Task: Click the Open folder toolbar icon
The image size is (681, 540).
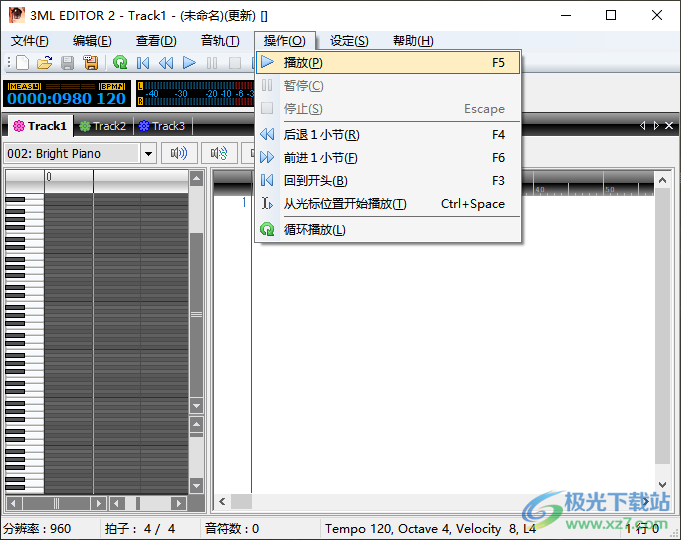Action: (45, 63)
